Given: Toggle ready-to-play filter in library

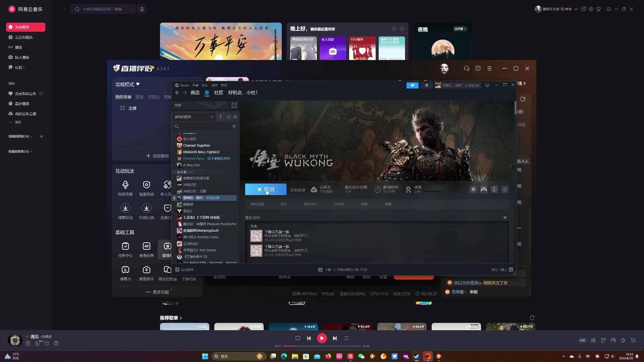Looking at the screenshot, I should coord(235,117).
